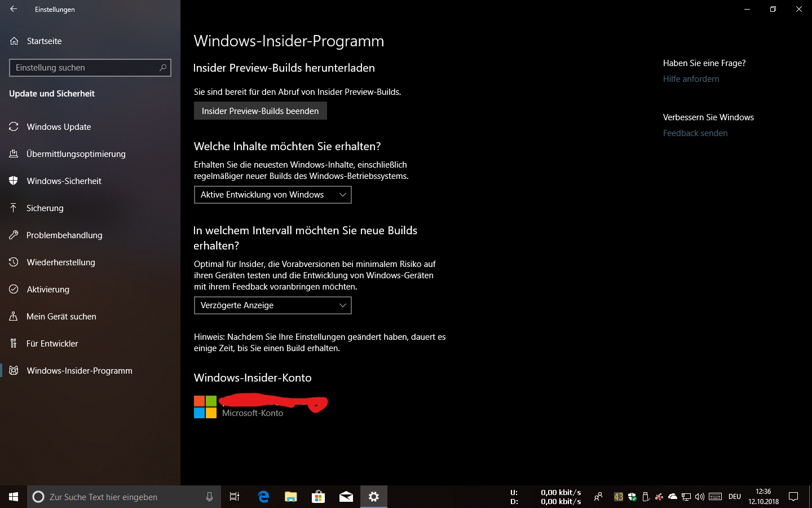Image resolution: width=812 pixels, height=508 pixels.
Task: Open the volume speaker tray icon
Action: click(x=700, y=497)
